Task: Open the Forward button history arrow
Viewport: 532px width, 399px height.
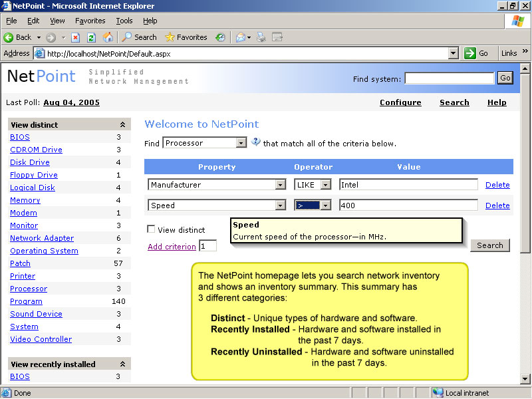Action: 63,37
